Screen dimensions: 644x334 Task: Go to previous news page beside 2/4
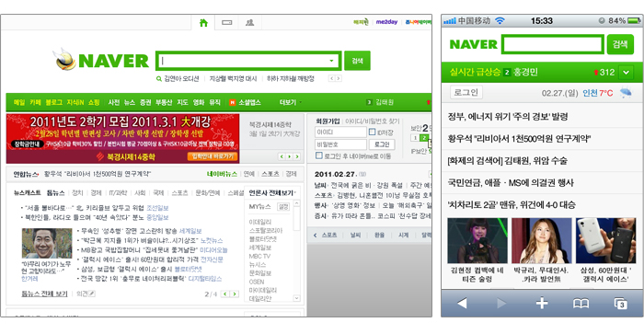pyautogui.click(x=225, y=294)
